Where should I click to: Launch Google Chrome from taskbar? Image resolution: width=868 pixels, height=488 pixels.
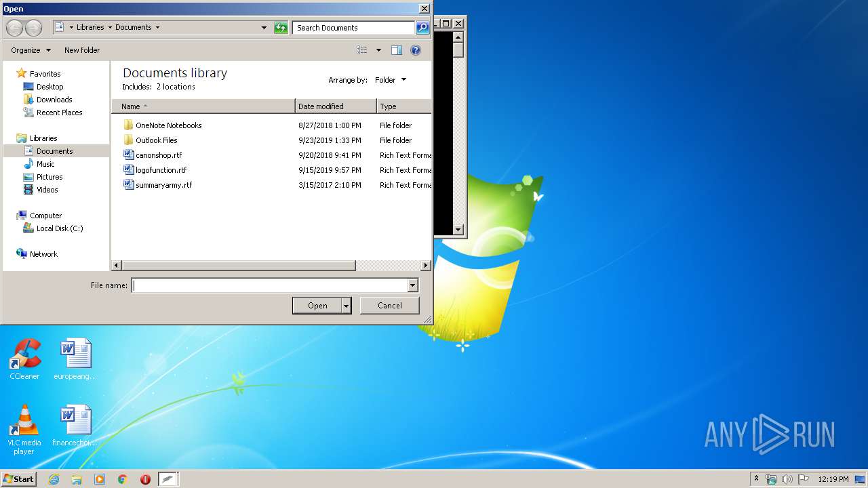tap(123, 479)
